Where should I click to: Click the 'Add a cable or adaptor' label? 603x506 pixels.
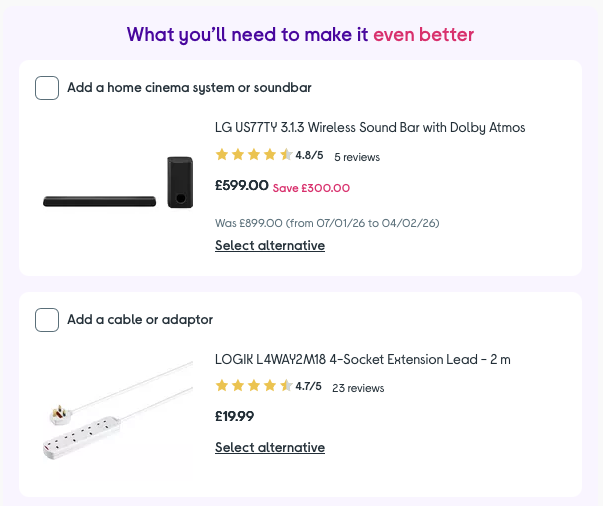tap(140, 320)
